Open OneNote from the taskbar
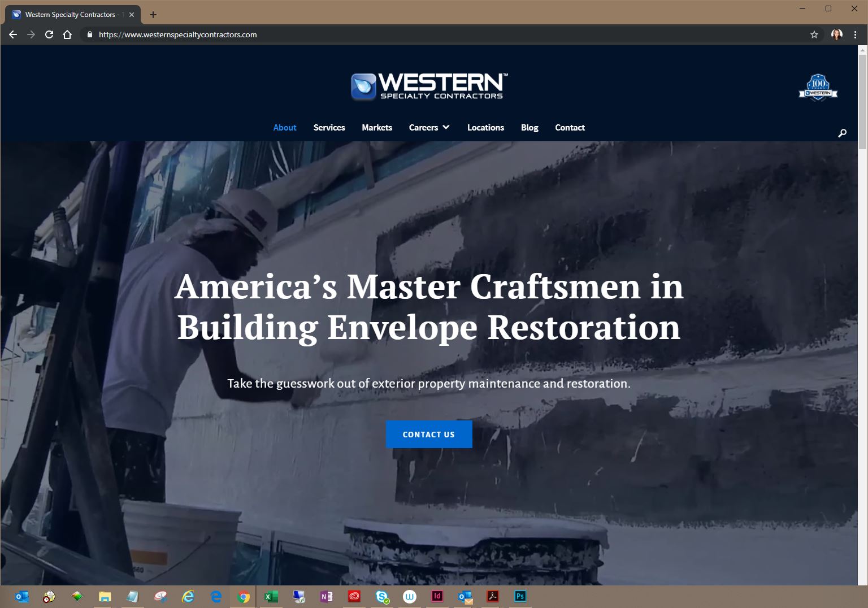Viewport: 868px width, 608px height. point(327,596)
